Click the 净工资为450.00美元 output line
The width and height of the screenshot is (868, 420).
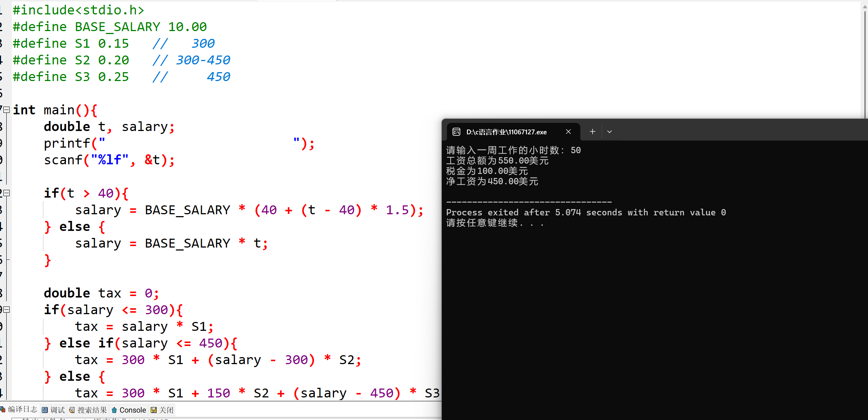492,181
